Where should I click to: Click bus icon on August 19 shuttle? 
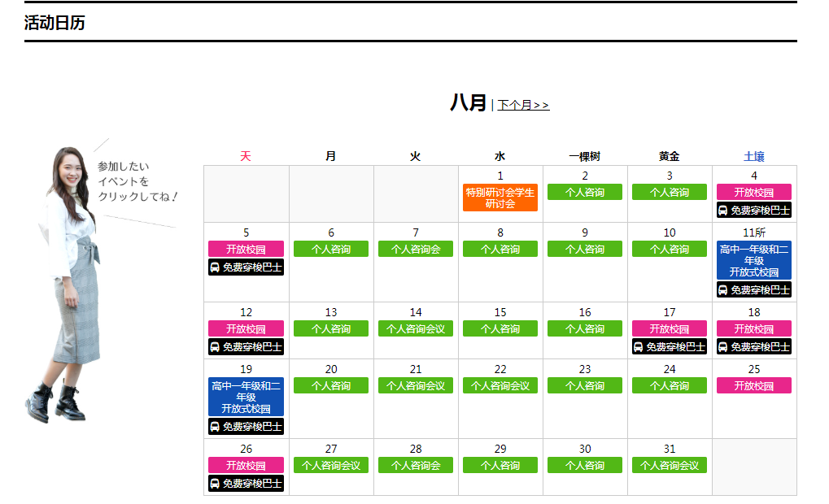(215, 426)
